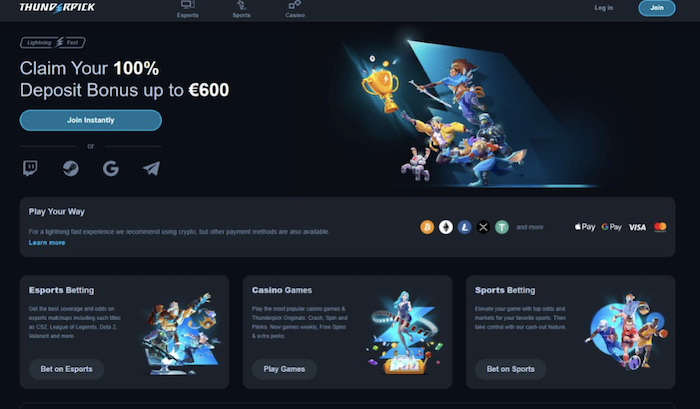This screenshot has height=409, width=700.
Task: Pick the Litecoin payment icon
Action: click(464, 227)
